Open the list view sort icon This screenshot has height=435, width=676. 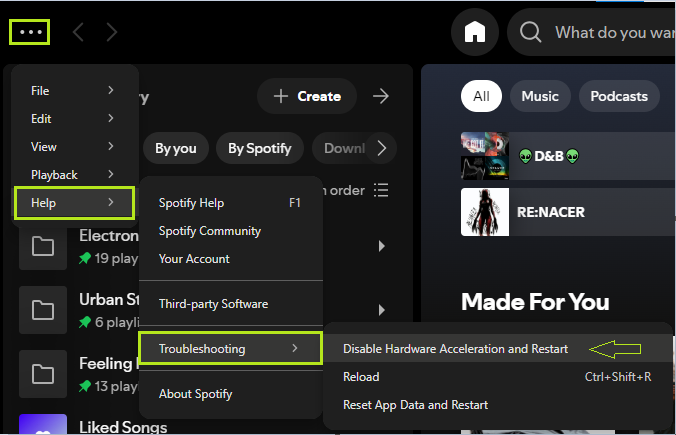(x=381, y=190)
